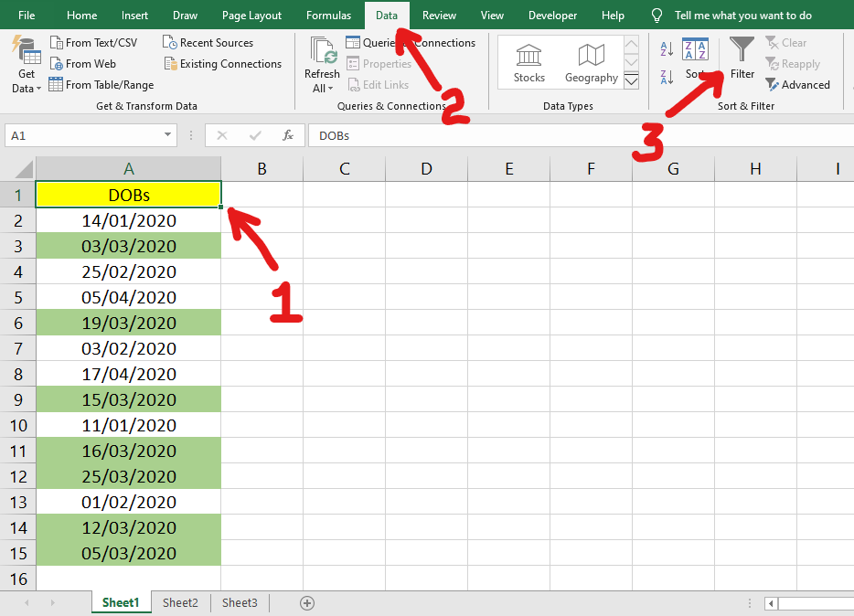Select cell with 19/03/2020

pos(129,323)
